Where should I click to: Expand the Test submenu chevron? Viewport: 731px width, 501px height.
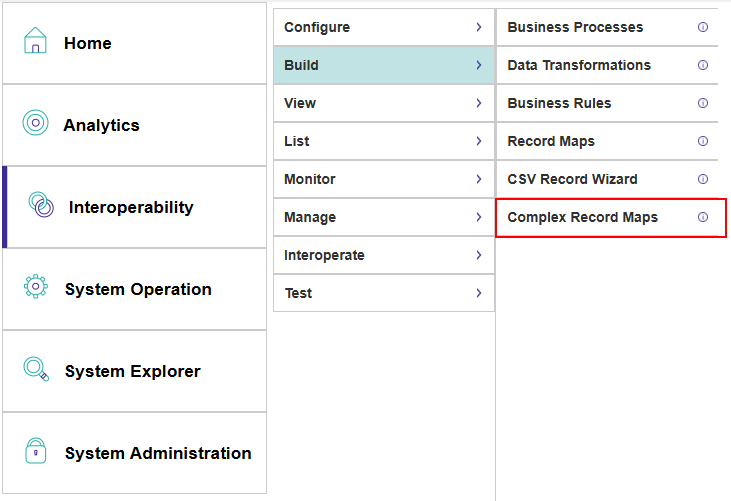(480, 293)
